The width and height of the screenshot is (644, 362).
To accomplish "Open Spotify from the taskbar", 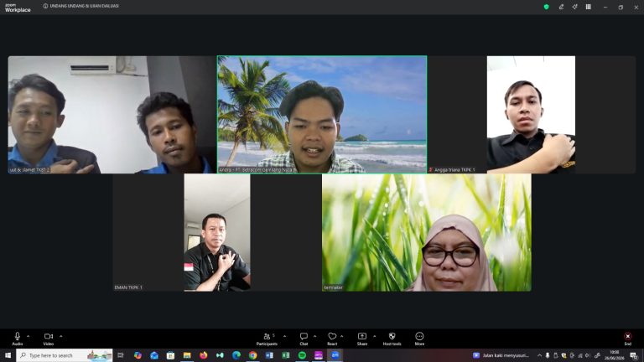I will (302, 355).
